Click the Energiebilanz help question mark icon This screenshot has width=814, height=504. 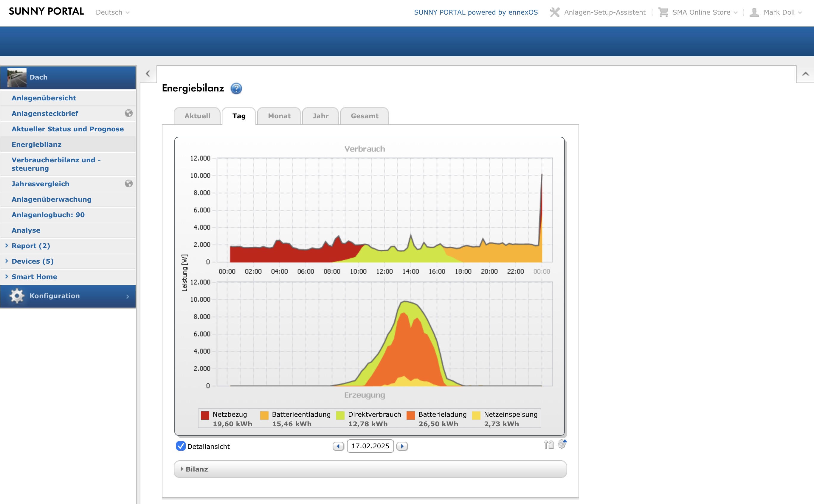[236, 88]
